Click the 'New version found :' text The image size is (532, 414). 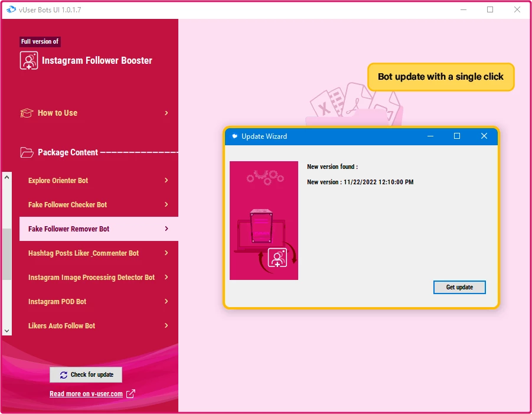pyautogui.click(x=332, y=167)
